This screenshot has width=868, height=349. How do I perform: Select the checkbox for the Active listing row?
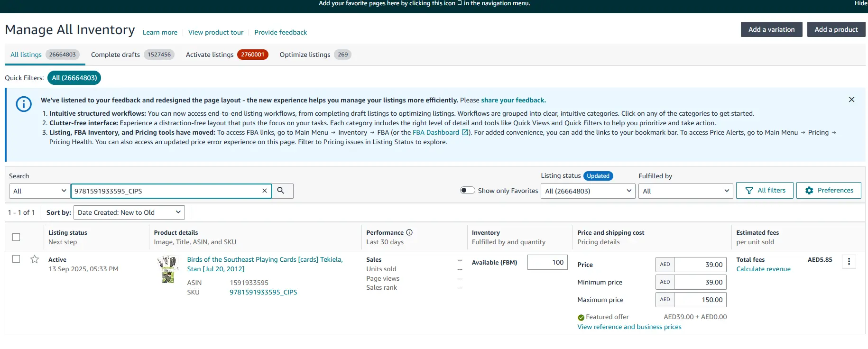pos(16,259)
